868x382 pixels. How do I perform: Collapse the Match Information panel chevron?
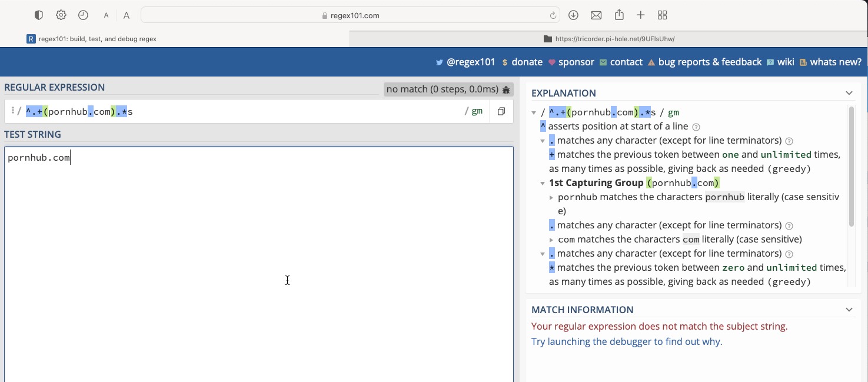[849, 310]
